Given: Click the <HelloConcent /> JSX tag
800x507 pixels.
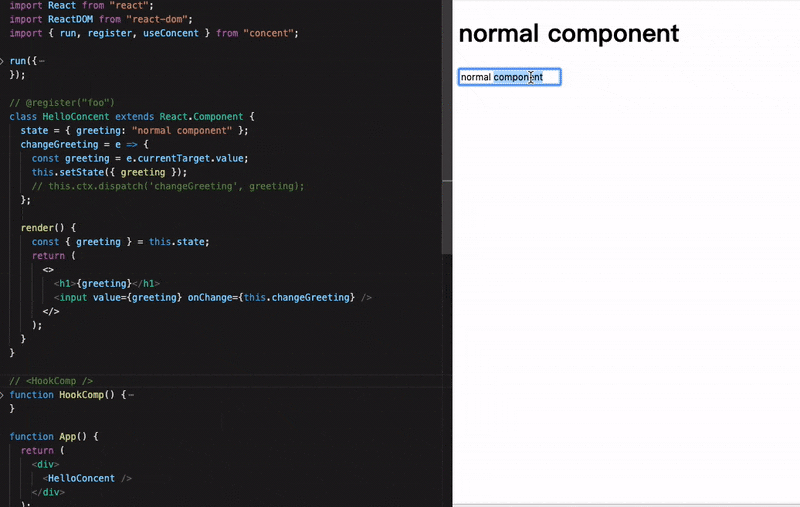Looking at the screenshot, I should [x=87, y=478].
